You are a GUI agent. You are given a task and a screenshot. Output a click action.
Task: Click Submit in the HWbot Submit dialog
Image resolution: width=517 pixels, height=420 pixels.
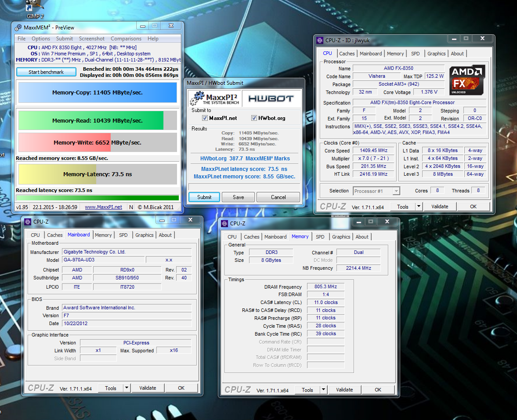(204, 197)
